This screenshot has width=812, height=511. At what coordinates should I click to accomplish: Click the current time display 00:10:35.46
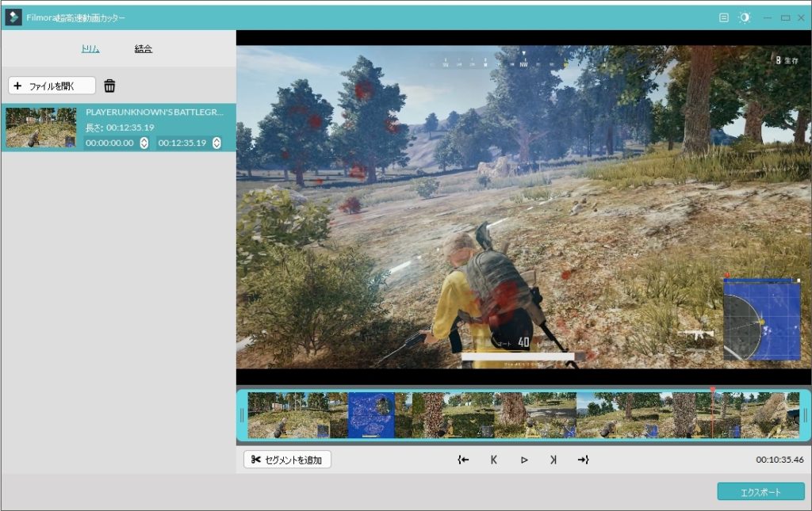click(779, 460)
